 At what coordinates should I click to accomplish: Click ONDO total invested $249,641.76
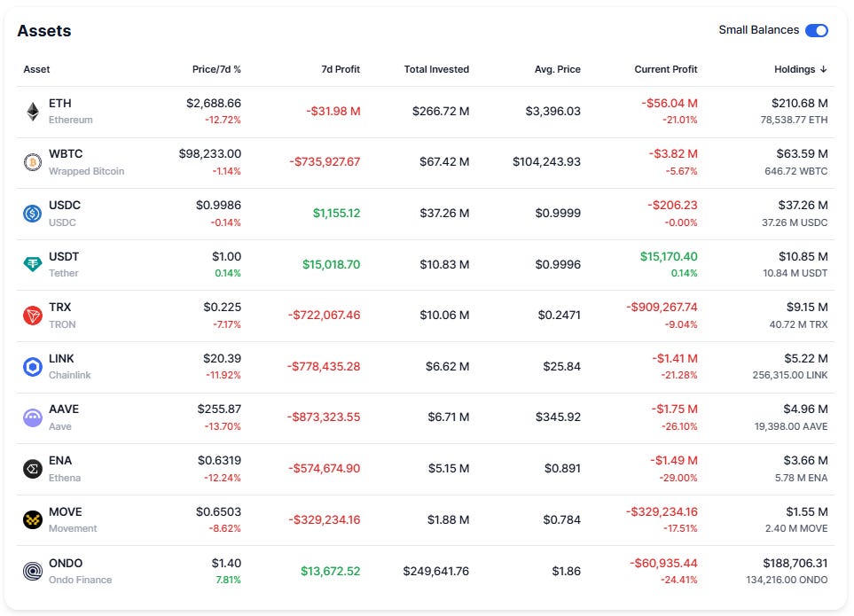435,571
